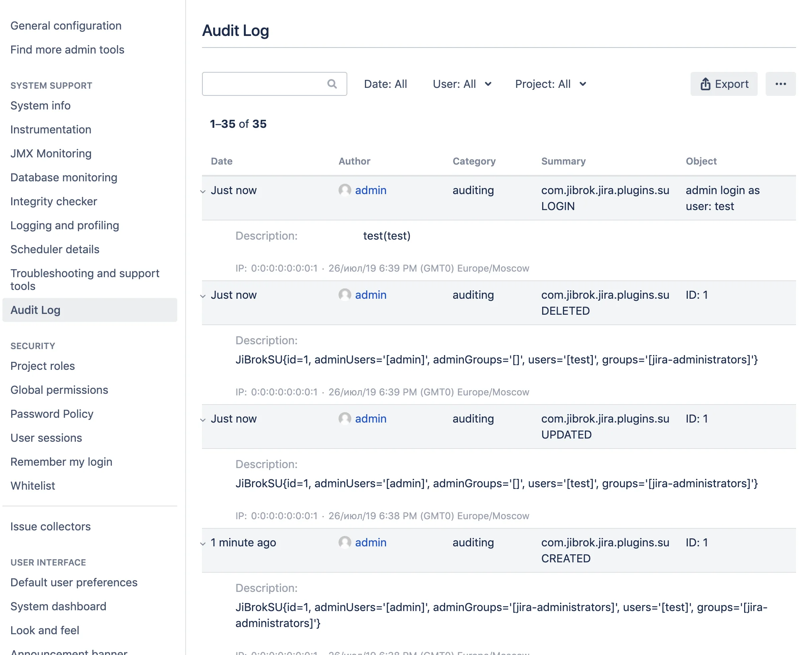812x655 pixels.
Task: Click the UPDATED summary cell
Action: pyautogui.click(x=605, y=427)
